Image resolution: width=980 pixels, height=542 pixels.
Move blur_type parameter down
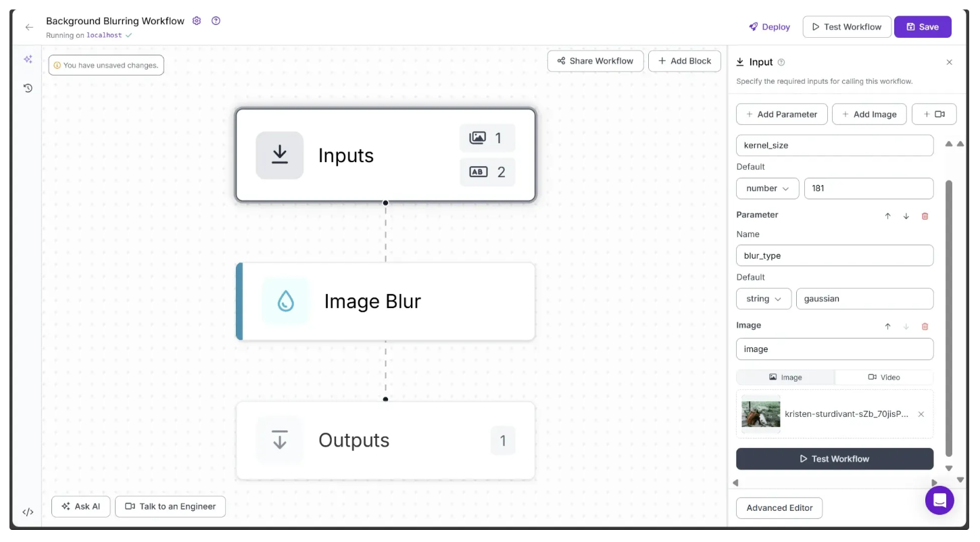coord(906,216)
